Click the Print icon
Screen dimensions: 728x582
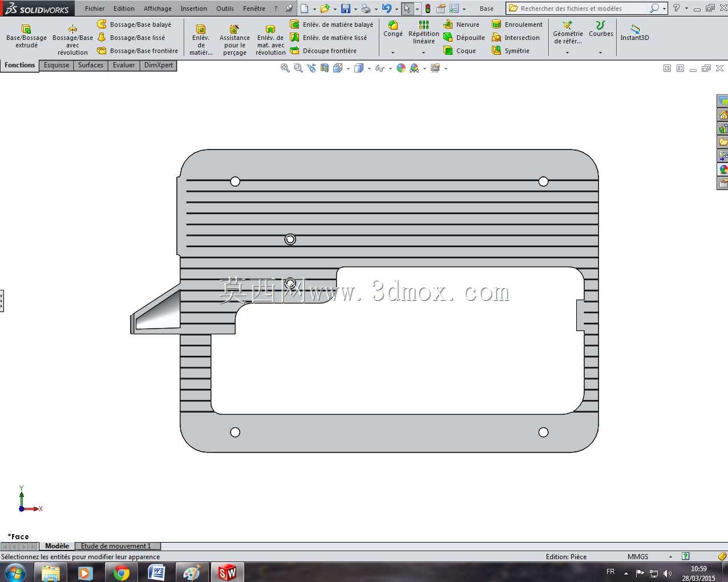(x=366, y=9)
